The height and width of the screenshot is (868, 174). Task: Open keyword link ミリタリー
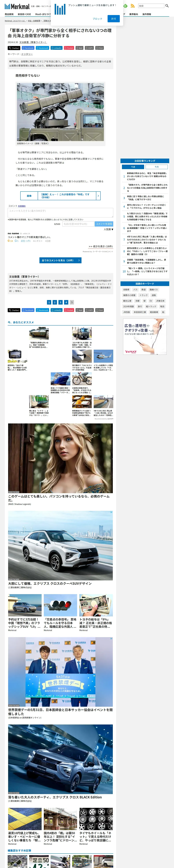[x=27, y=54]
